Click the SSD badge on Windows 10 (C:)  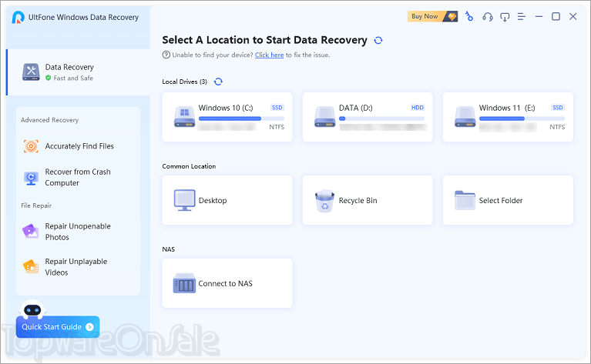(x=277, y=108)
